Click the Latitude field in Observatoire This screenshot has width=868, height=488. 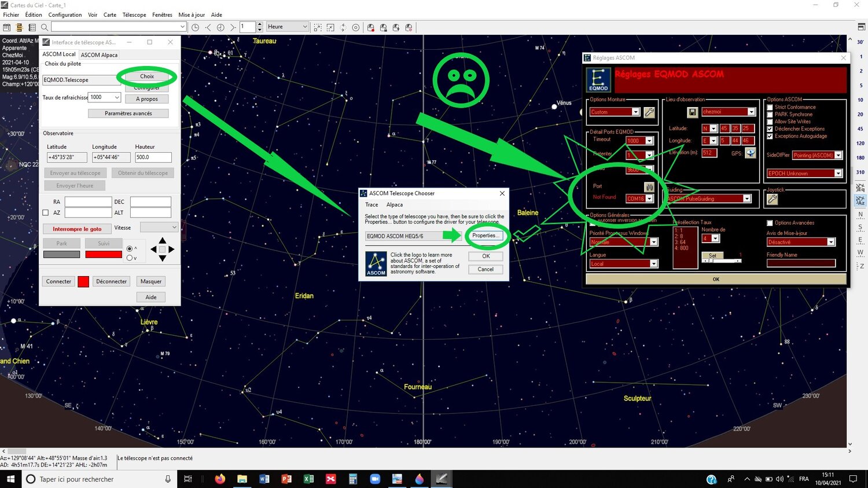click(67, 157)
